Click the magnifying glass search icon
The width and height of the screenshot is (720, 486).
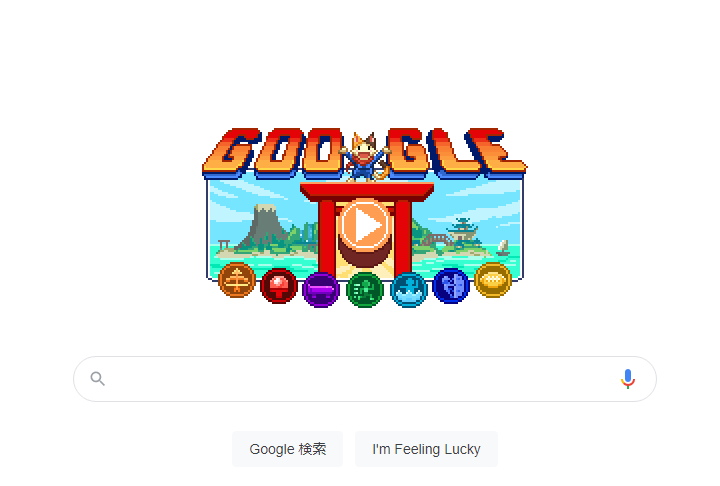[98, 379]
